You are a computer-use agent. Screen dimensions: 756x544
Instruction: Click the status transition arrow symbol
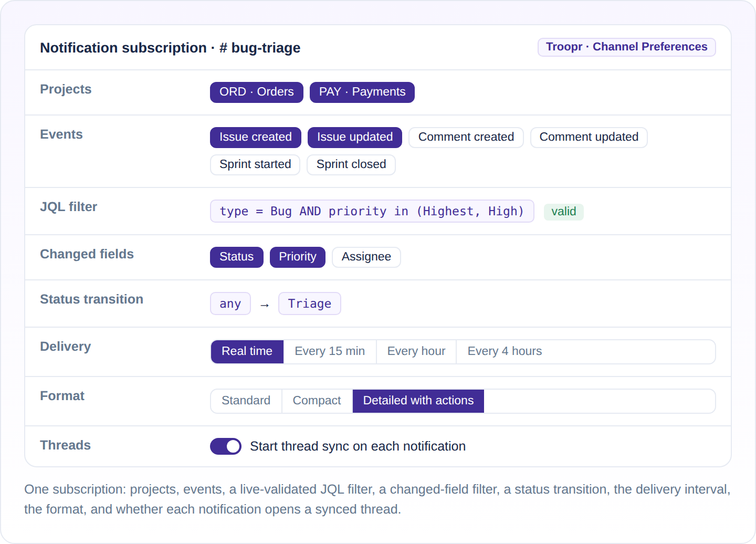(x=265, y=305)
